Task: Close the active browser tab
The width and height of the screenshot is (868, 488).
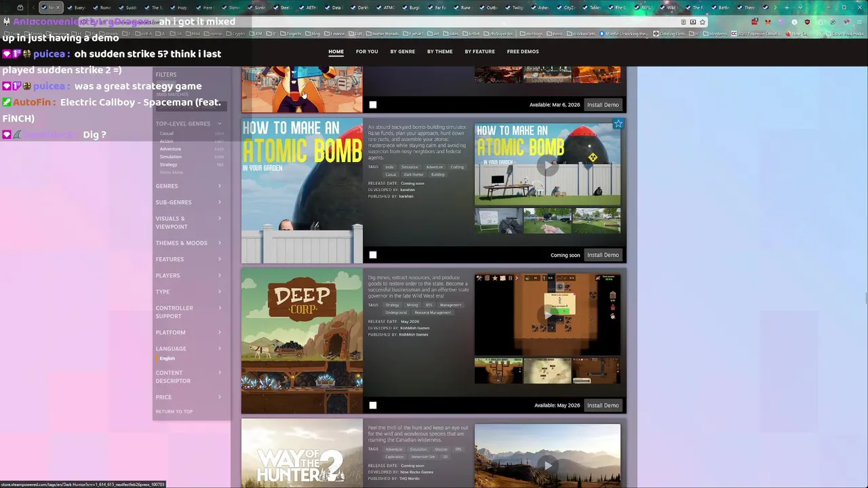Action: [x=58, y=7]
